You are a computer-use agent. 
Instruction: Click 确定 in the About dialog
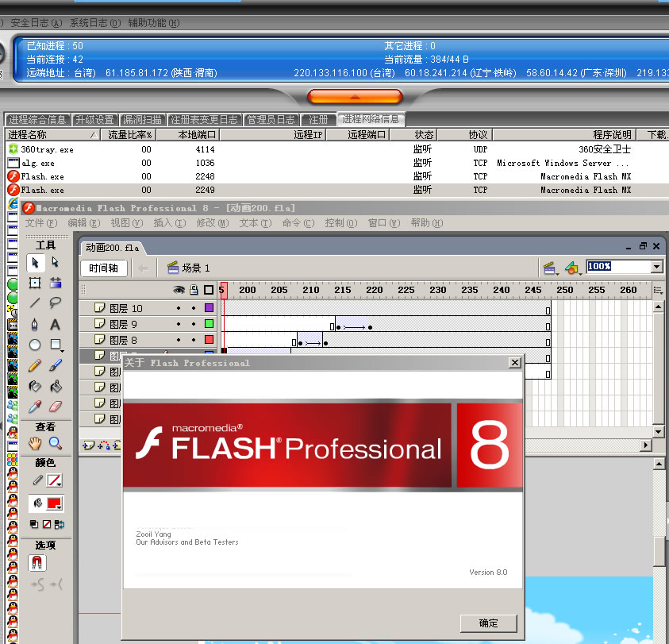489,623
